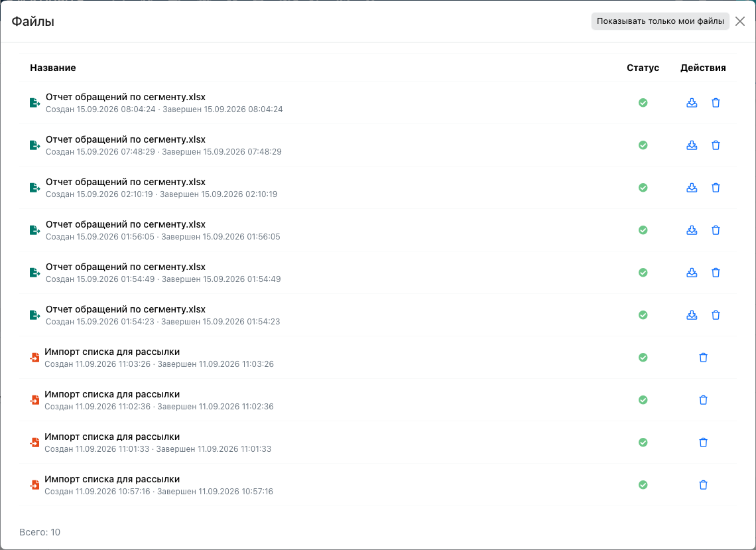Click green status check for 07:48:29 report
Image resolution: width=756 pixels, height=550 pixels.
click(643, 145)
